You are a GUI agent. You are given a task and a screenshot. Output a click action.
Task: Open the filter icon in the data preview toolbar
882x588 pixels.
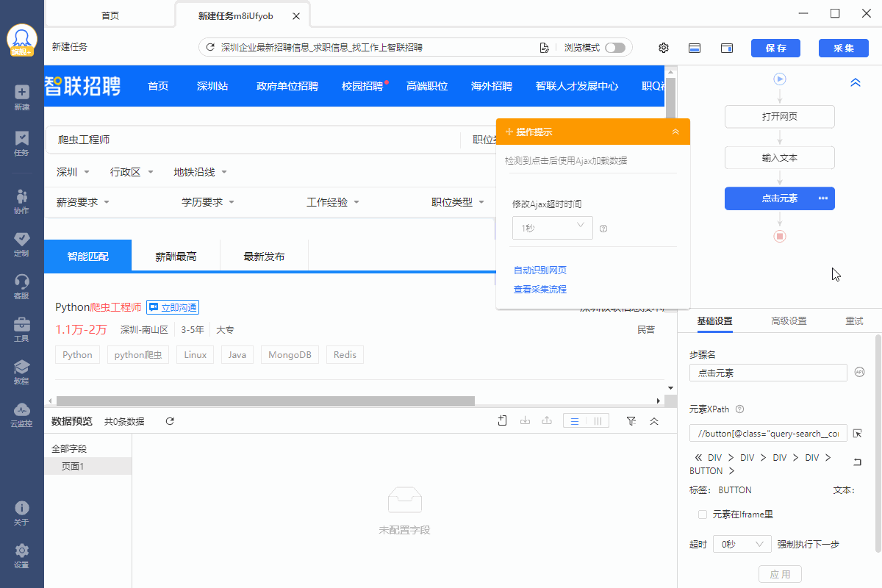(631, 421)
